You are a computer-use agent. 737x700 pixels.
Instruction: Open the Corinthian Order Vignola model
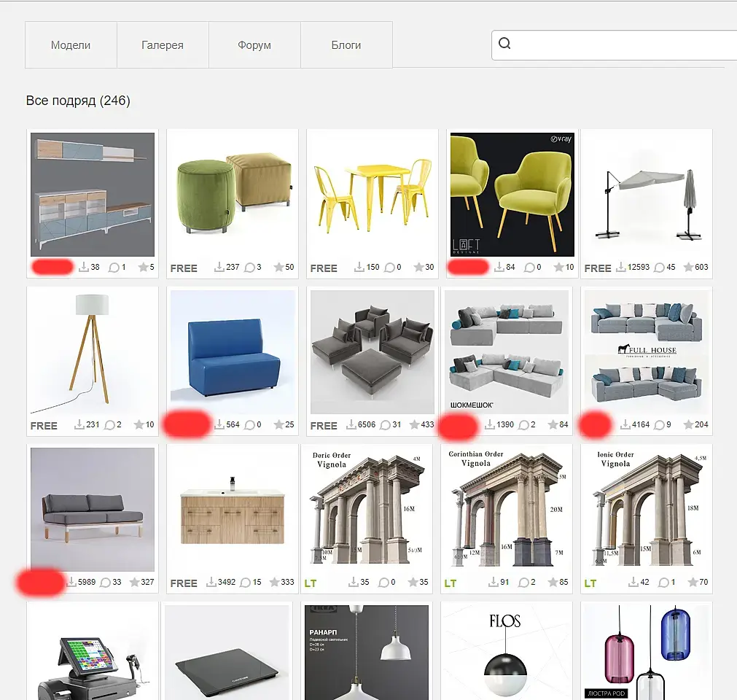click(x=506, y=509)
